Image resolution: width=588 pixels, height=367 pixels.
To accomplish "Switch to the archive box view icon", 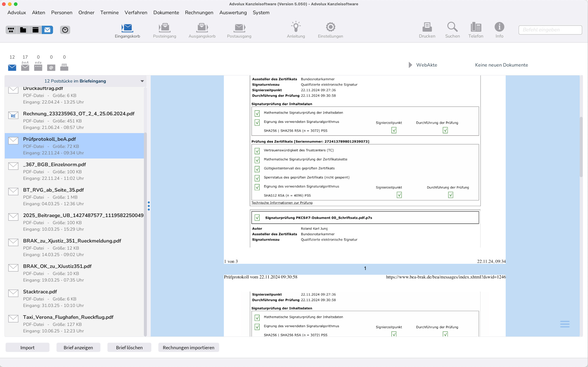I will [x=36, y=30].
